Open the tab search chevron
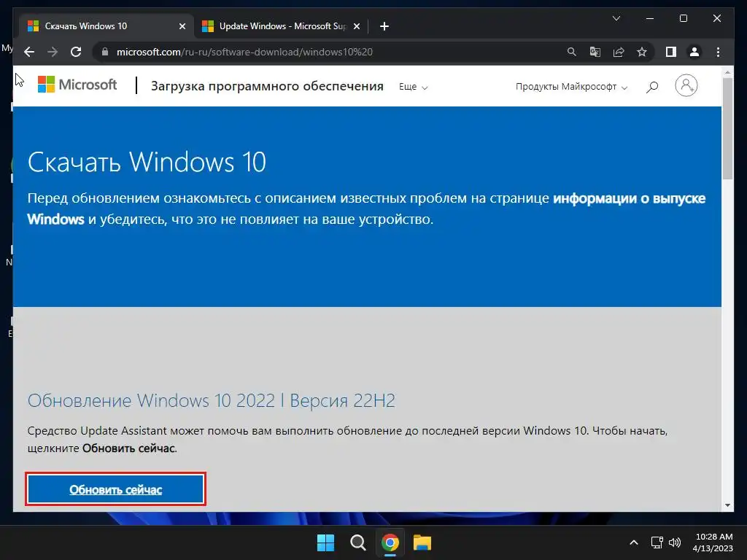747x560 pixels. tap(616, 18)
